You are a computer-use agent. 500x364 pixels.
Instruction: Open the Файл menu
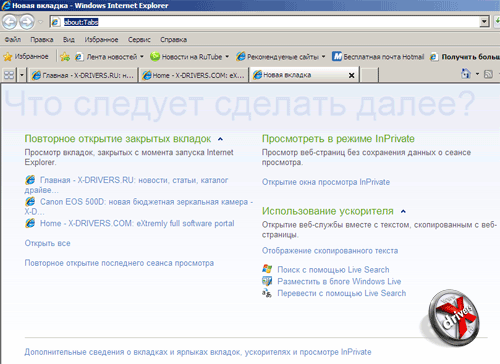coord(13,40)
